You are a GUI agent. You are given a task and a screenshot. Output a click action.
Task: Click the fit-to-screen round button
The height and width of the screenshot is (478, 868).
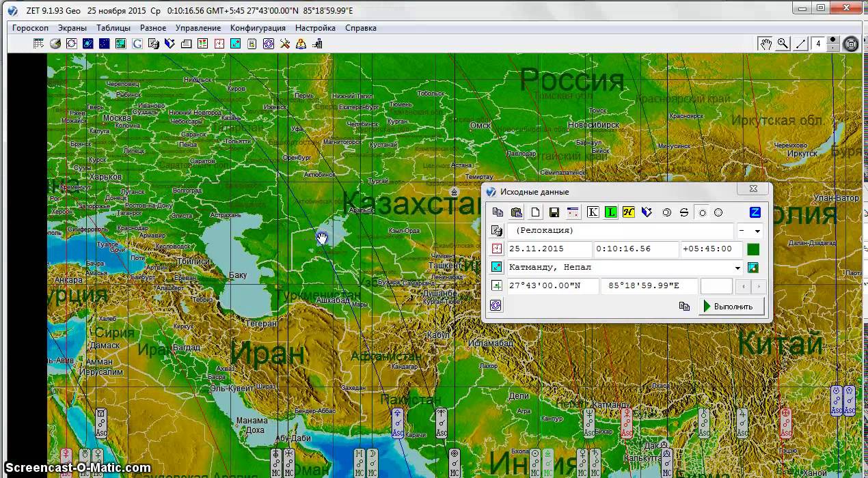pyautogui.click(x=851, y=44)
